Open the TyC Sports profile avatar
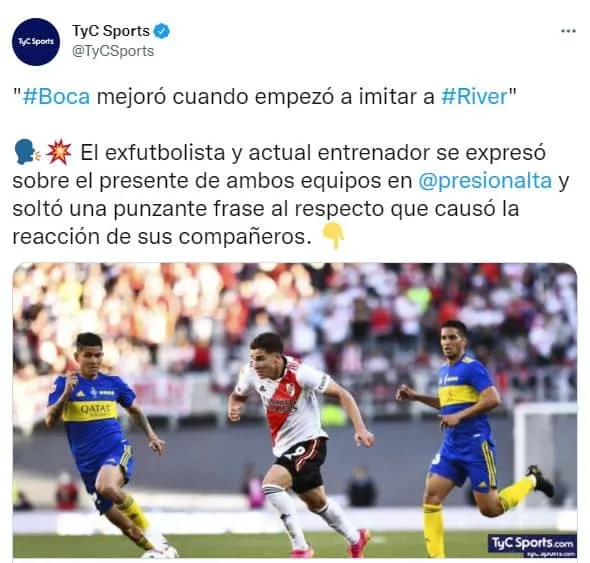The image size is (590, 563). pos(36,42)
